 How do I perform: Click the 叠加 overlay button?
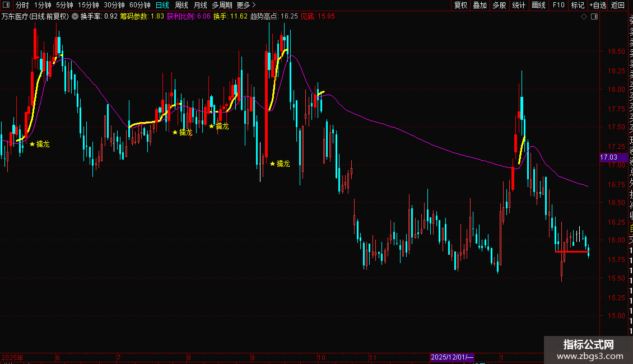tap(480, 5)
